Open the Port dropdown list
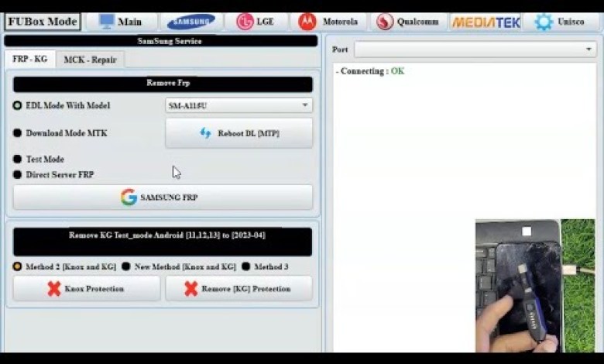 click(475, 50)
